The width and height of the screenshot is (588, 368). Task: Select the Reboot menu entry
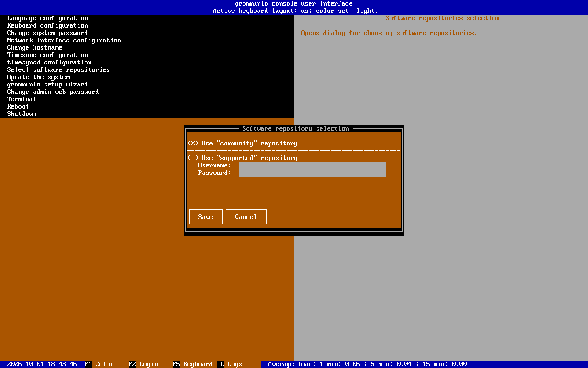pos(18,107)
